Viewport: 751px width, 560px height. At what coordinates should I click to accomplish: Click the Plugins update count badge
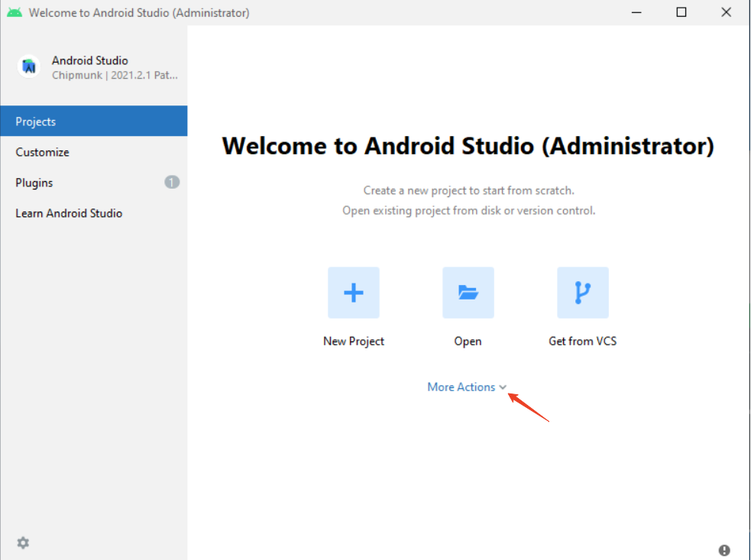click(172, 182)
